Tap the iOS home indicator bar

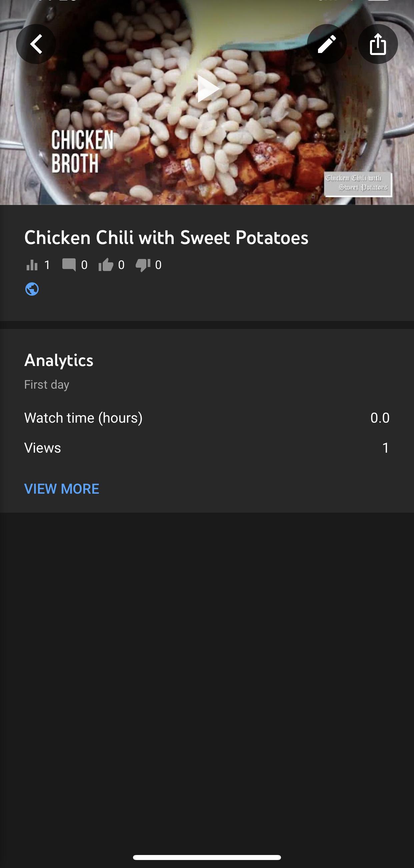207,857
